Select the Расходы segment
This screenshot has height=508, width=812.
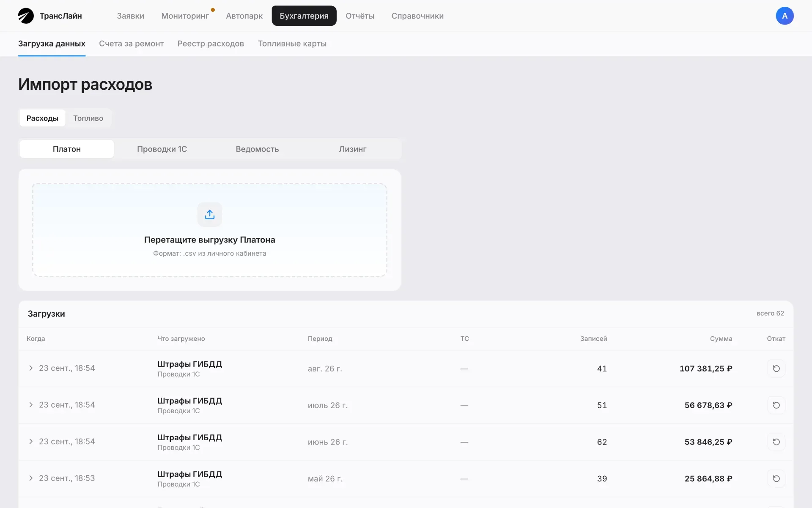coord(42,118)
